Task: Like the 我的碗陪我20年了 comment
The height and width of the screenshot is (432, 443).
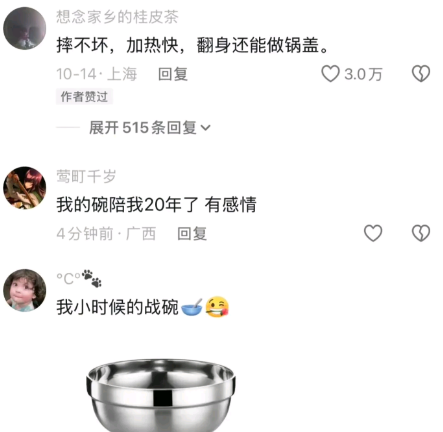Action: click(x=373, y=233)
